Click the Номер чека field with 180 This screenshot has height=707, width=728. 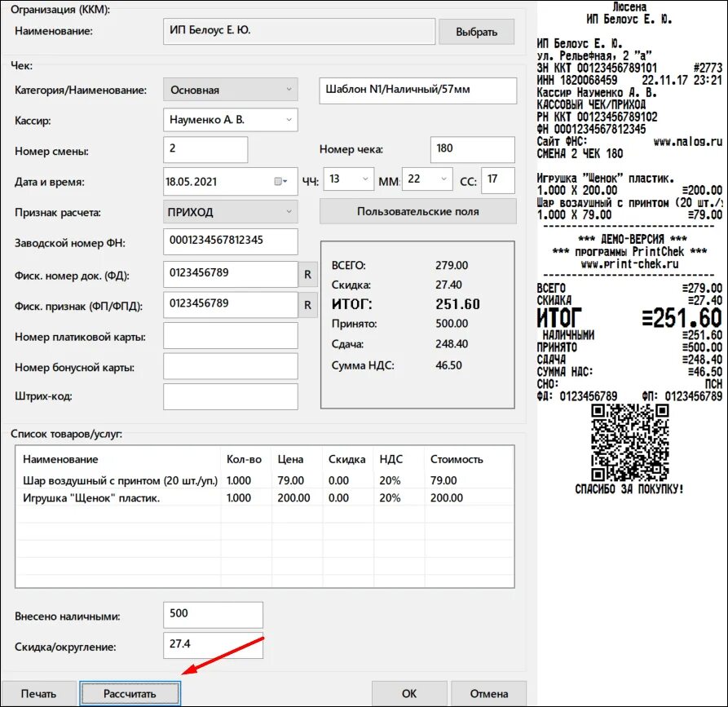click(x=472, y=149)
